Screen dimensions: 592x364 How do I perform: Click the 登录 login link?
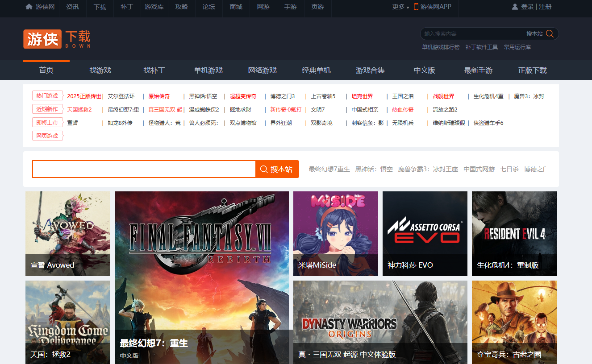click(x=527, y=7)
